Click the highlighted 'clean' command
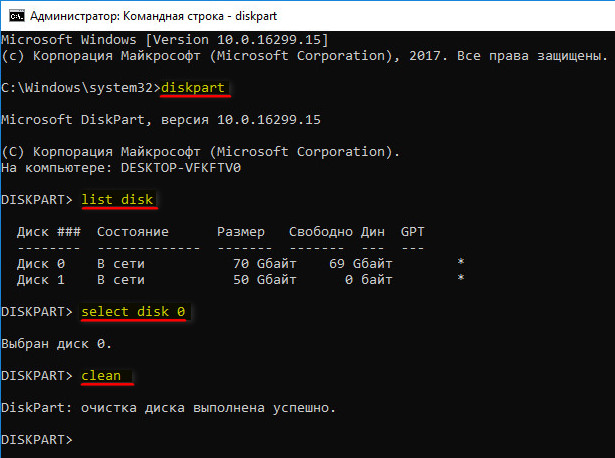Viewport: 615px width, 458px height. click(x=101, y=376)
